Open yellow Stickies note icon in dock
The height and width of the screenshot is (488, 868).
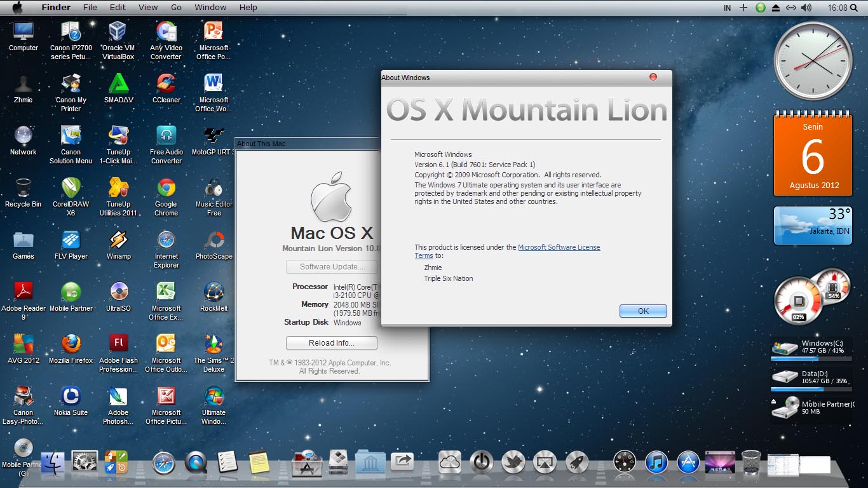click(x=259, y=463)
